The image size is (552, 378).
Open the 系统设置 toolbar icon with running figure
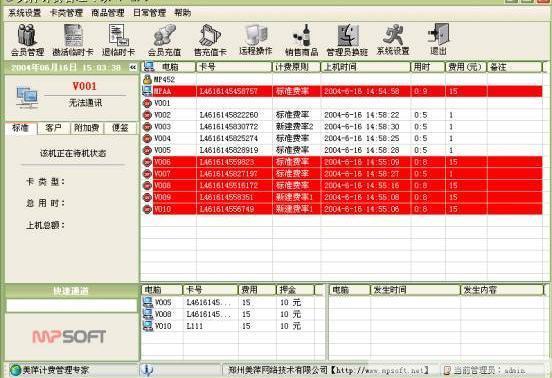point(393,39)
